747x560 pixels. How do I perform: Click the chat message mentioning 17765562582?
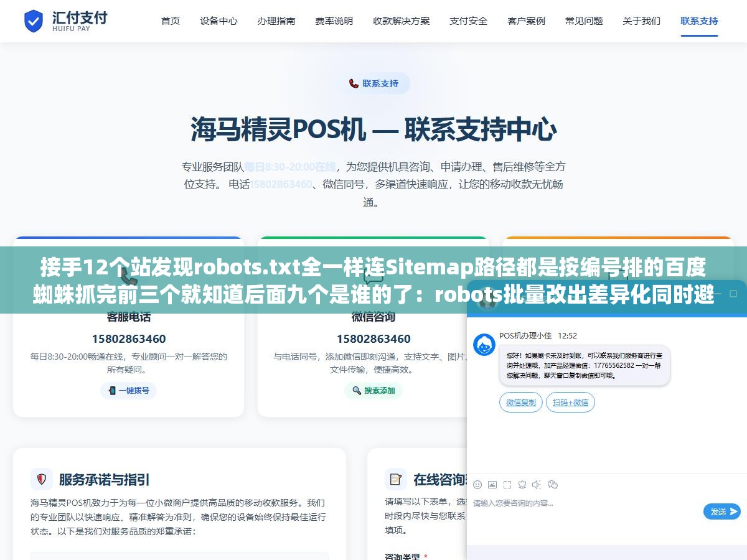tap(585, 365)
